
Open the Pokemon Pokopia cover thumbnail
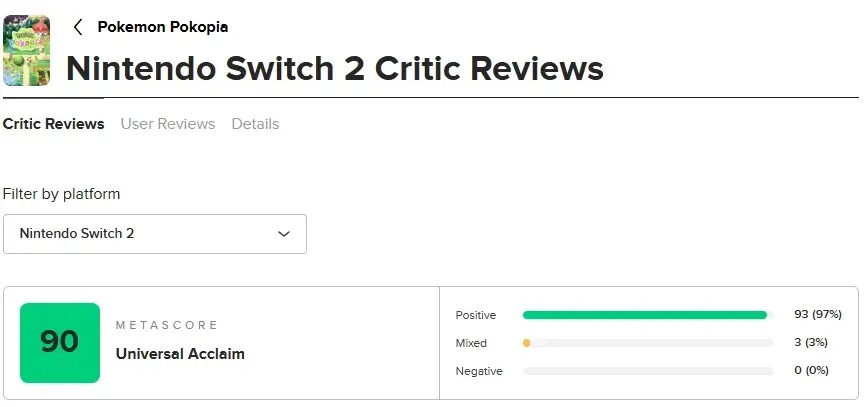[26, 50]
